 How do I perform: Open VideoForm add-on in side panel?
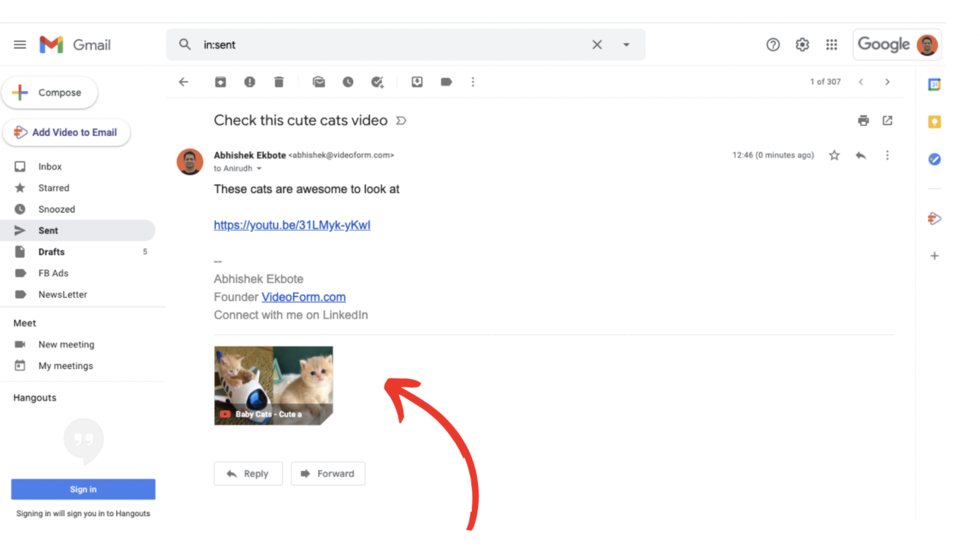pyautogui.click(x=935, y=219)
